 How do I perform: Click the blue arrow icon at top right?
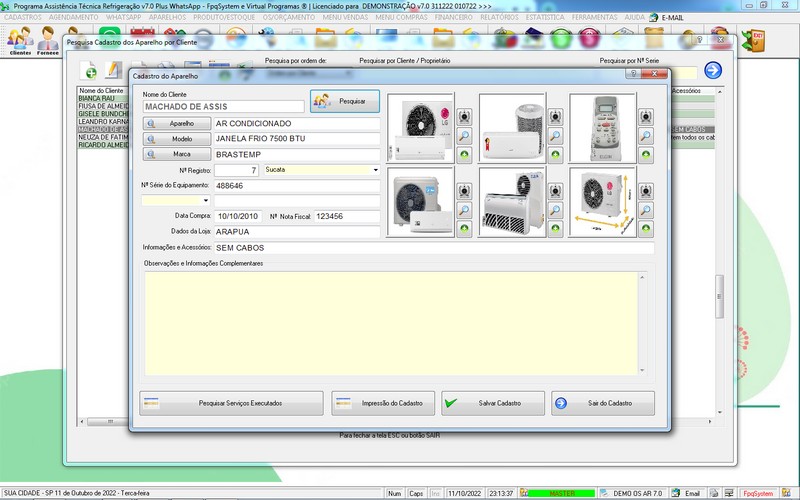(x=713, y=70)
